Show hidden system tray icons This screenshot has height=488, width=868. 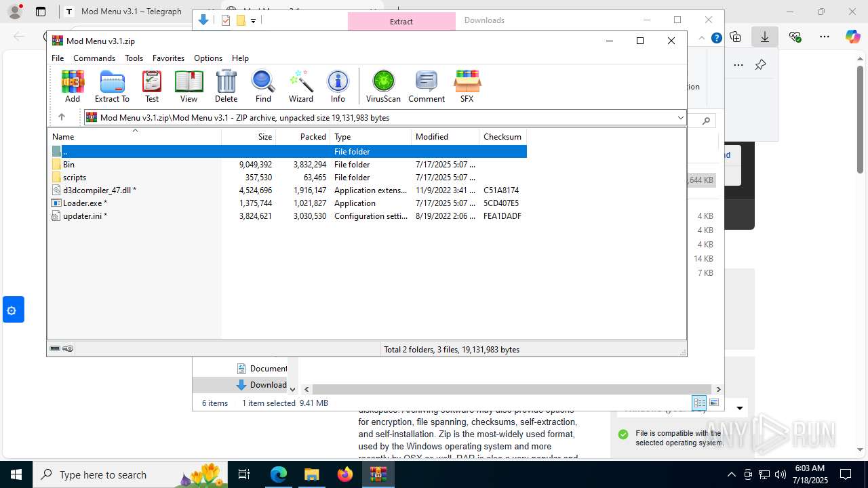click(731, 474)
